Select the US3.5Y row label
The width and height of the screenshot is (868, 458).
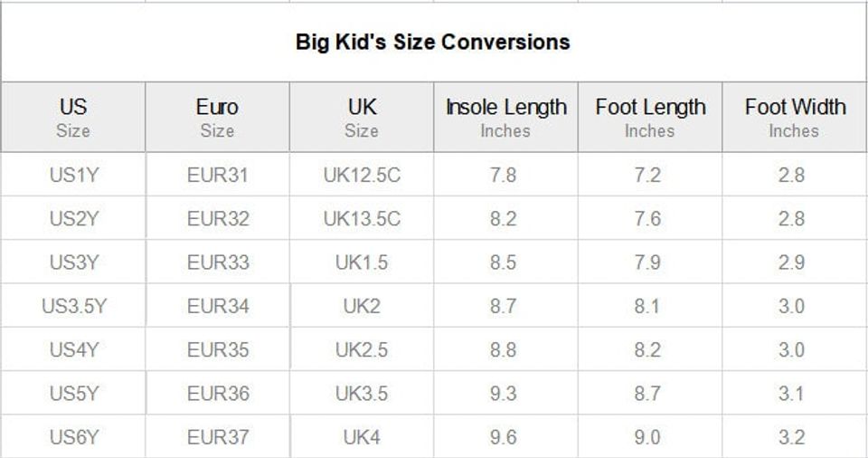[73, 306]
